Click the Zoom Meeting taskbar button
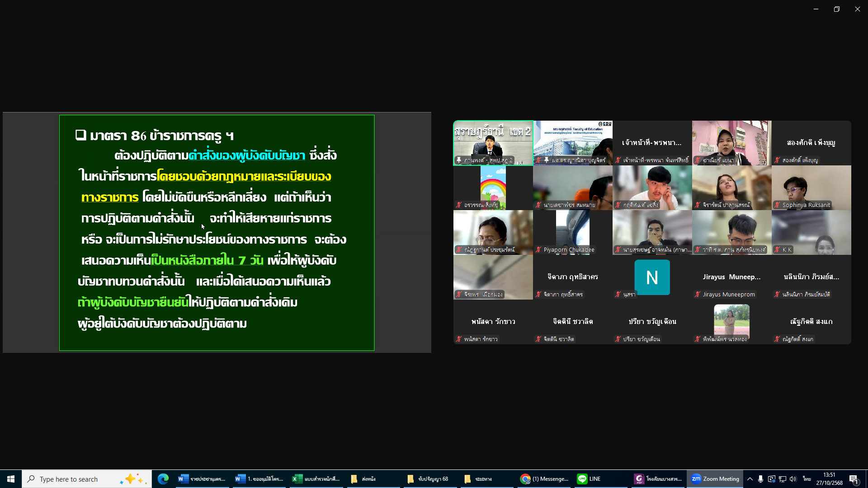 coord(715,479)
